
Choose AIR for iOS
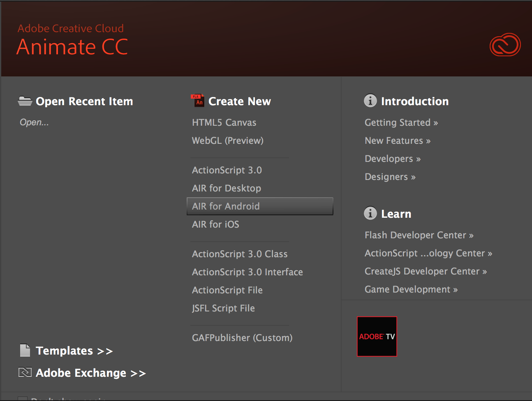(x=215, y=224)
